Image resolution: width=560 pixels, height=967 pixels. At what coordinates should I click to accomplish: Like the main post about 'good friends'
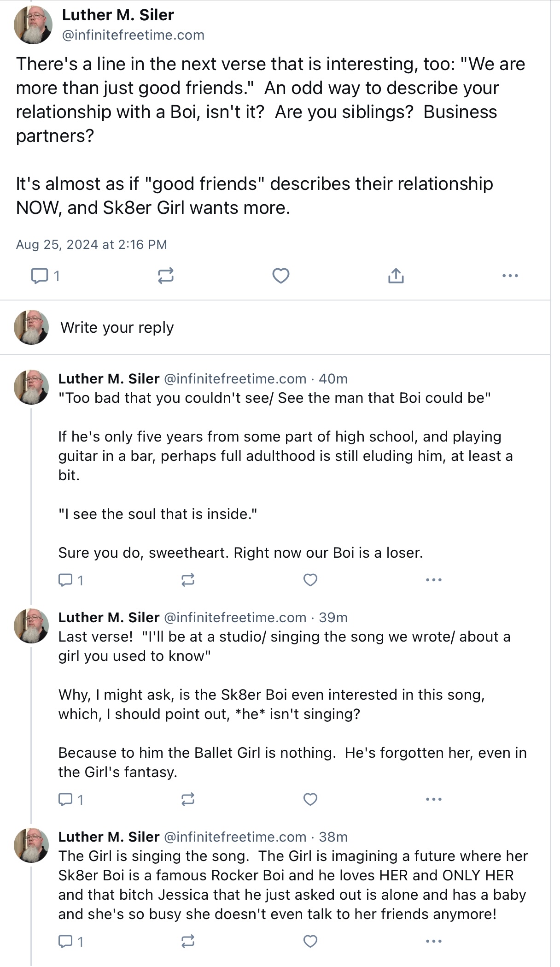point(281,276)
